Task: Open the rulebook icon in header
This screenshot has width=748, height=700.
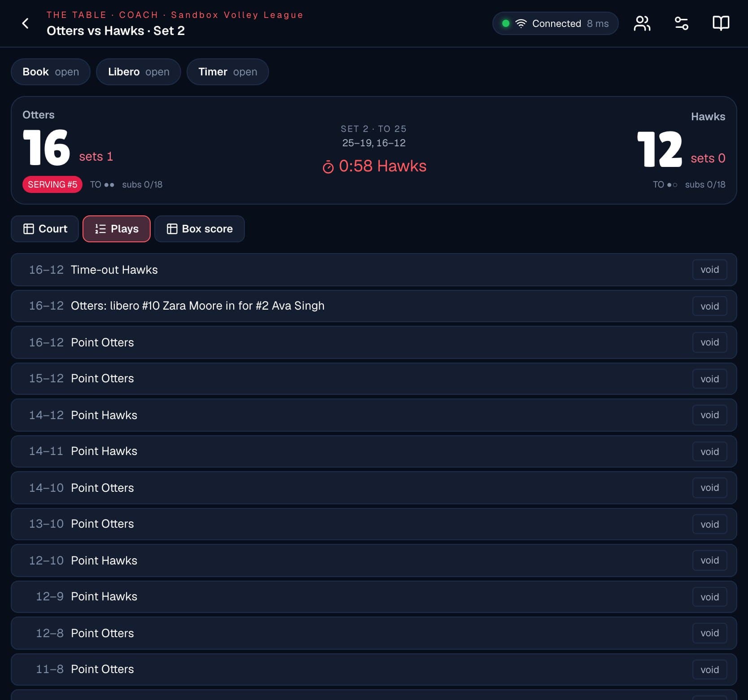Action: [x=721, y=23]
